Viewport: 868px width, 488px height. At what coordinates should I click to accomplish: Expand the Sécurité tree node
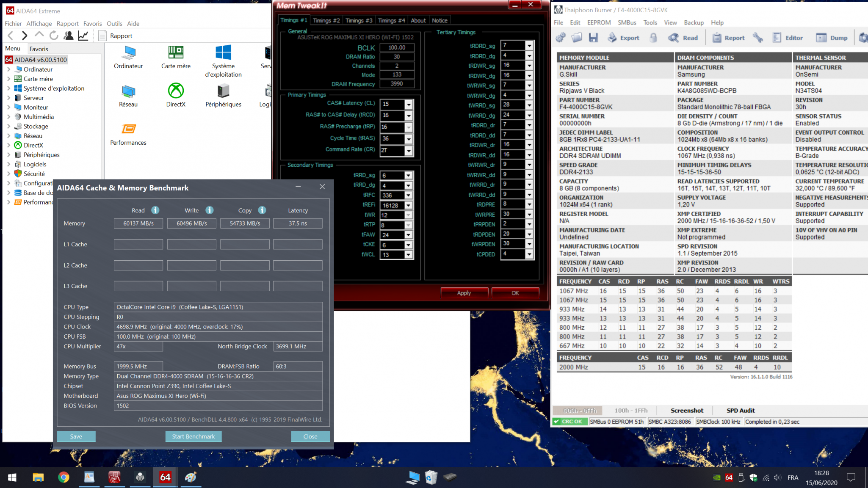(8, 174)
